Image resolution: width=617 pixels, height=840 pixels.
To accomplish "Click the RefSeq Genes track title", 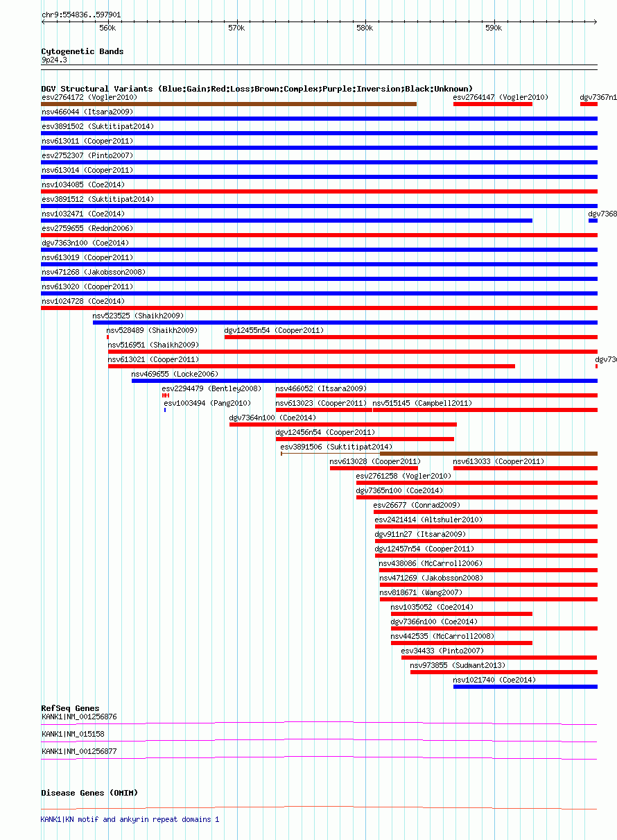I will point(70,708).
